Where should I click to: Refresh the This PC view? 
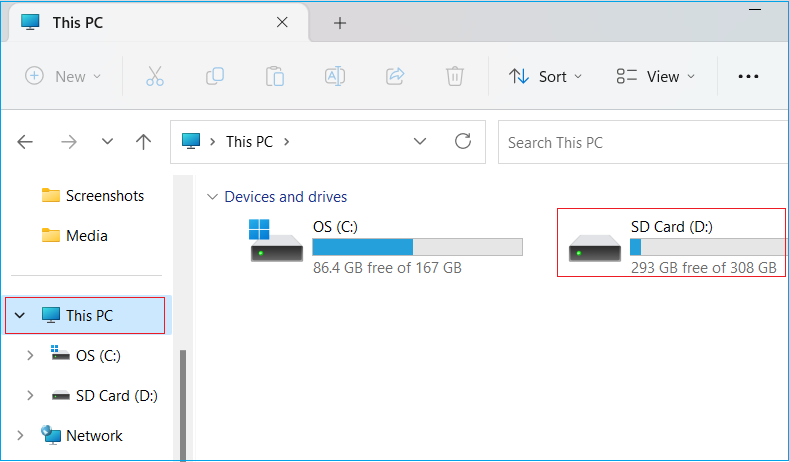(463, 142)
